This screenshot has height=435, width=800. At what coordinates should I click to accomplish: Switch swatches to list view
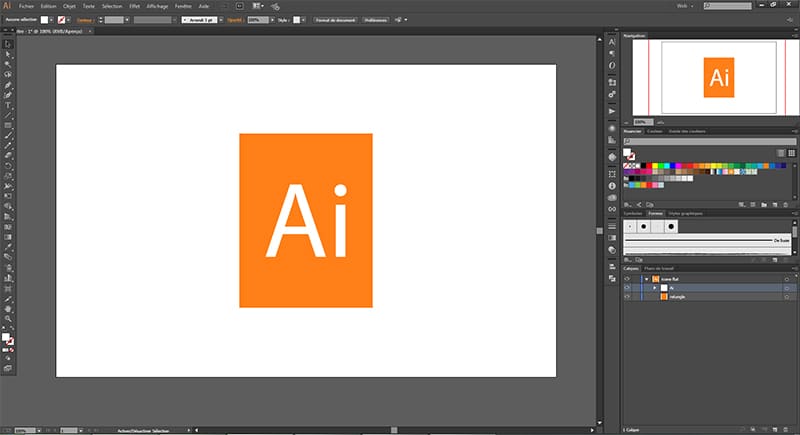coord(781,153)
